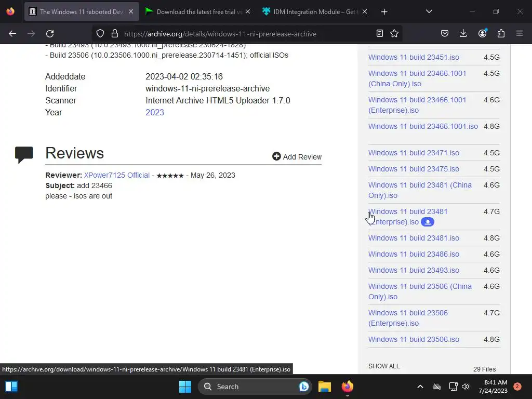The width and height of the screenshot is (532, 399).
Task: Download Windows 11 build 23481.iso
Action: pyautogui.click(x=414, y=238)
